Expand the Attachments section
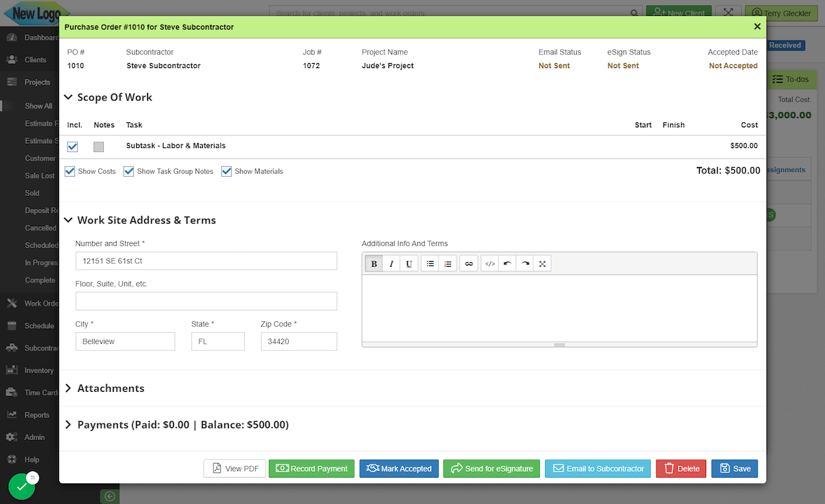Viewport: 825px width, 504px height. 69,388
